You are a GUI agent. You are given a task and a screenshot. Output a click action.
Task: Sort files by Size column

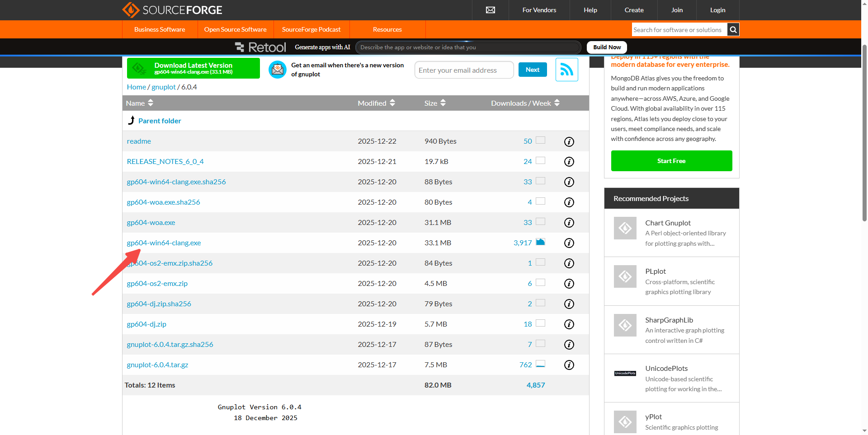(435, 103)
